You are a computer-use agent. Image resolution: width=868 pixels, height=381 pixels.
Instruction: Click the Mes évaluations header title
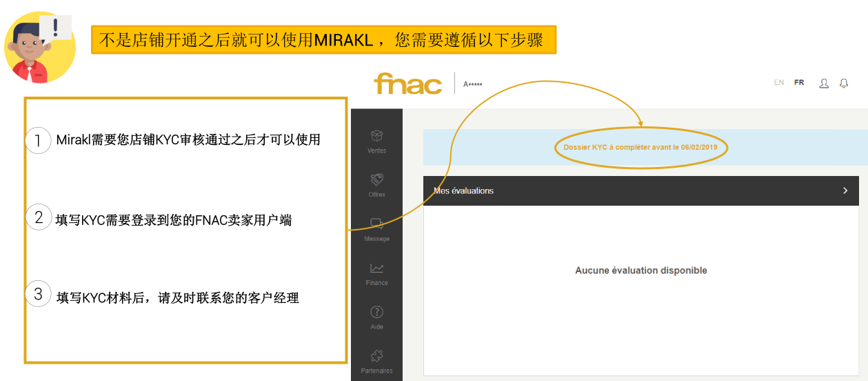[x=463, y=190]
